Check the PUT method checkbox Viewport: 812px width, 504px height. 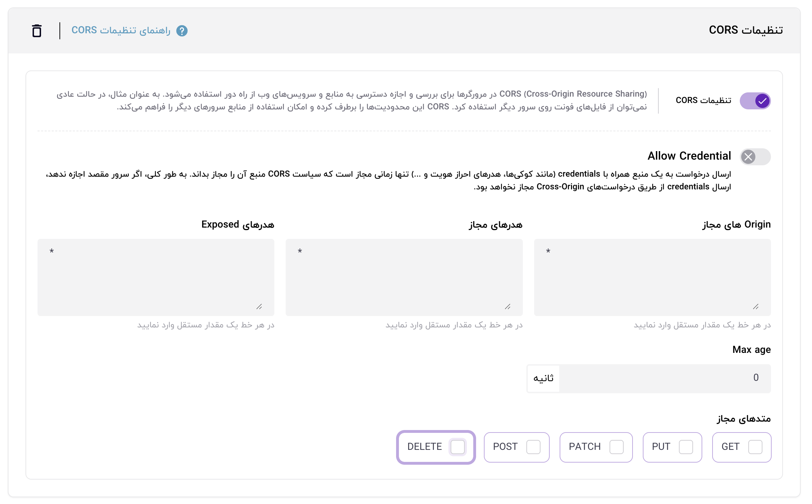(686, 447)
